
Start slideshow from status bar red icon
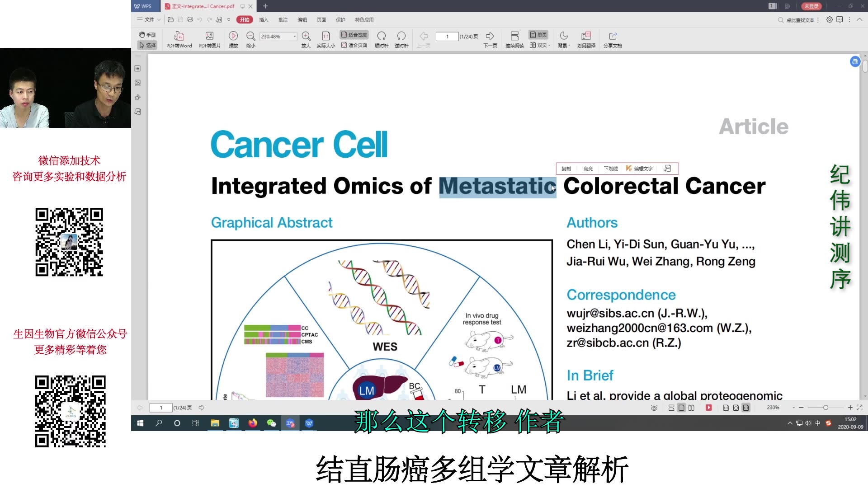(708, 408)
